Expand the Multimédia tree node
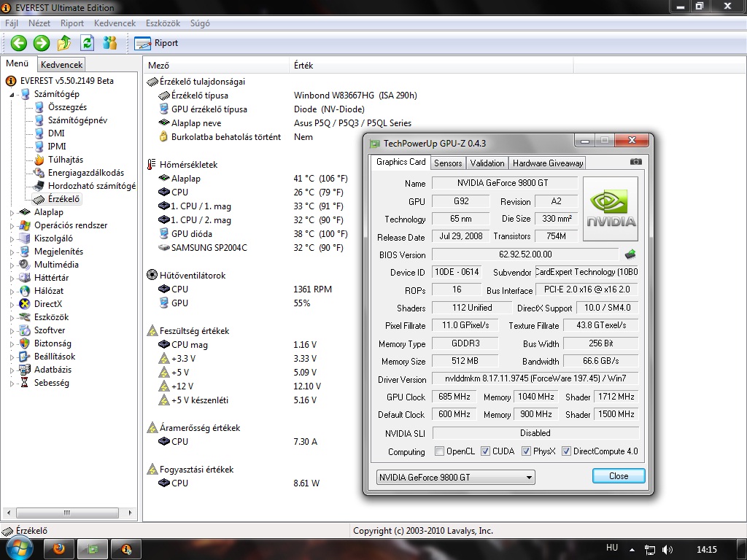Viewport: 747px width, 560px height. pos(12,265)
